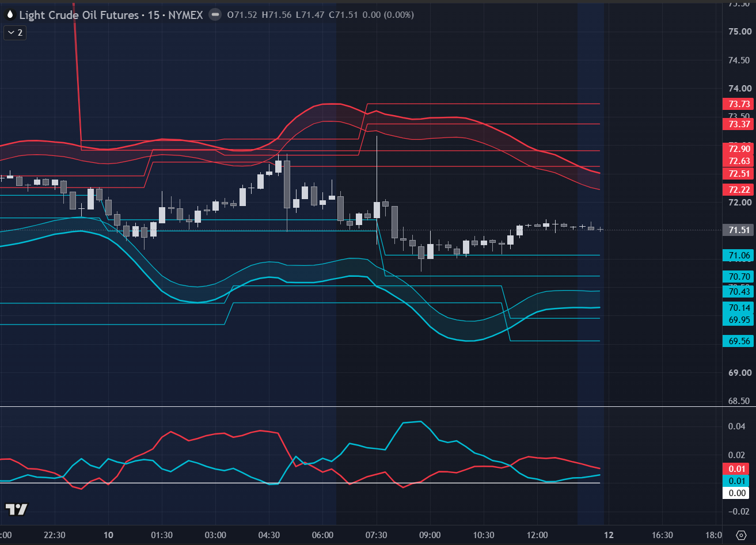Click the 0.04 indicator scale tick
This screenshot has height=545, width=756.
[737, 426]
